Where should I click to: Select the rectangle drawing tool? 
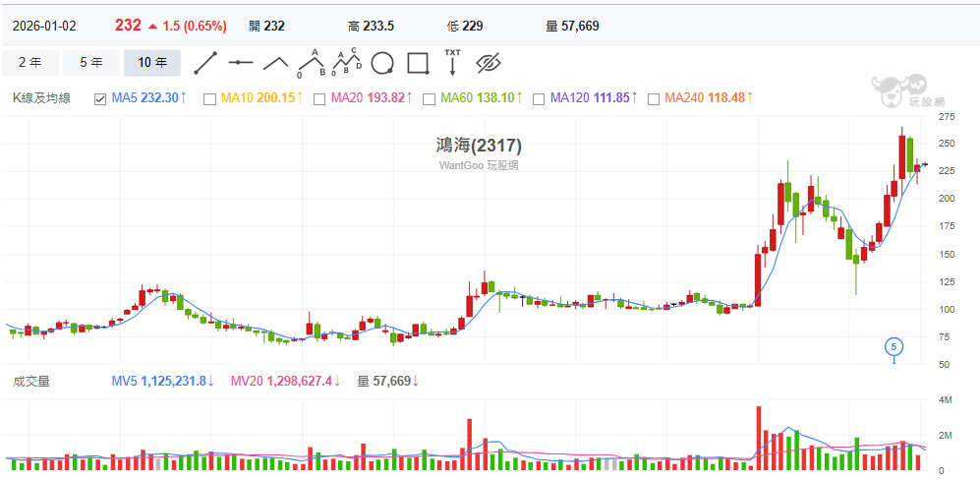(418, 63)
